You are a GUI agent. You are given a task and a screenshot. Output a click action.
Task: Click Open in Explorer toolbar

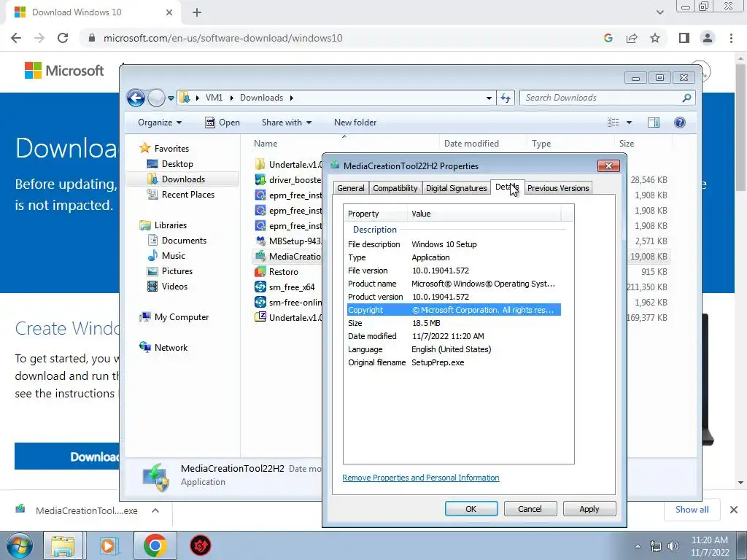[x=222, y=122]
